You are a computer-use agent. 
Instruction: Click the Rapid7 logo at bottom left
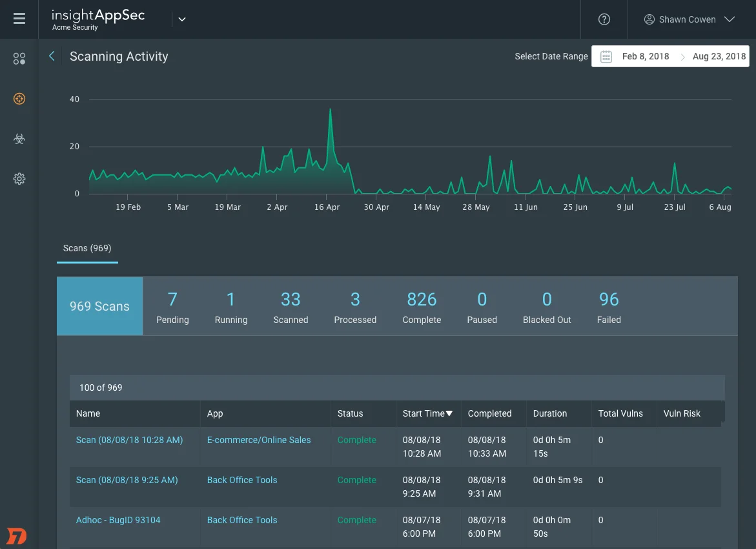[17, 535]
